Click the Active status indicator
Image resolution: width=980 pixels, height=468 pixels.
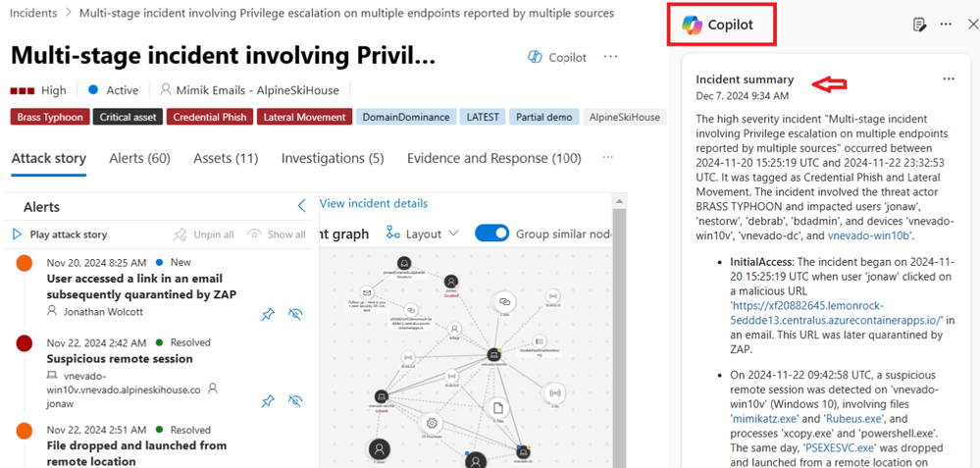(114, 90)
